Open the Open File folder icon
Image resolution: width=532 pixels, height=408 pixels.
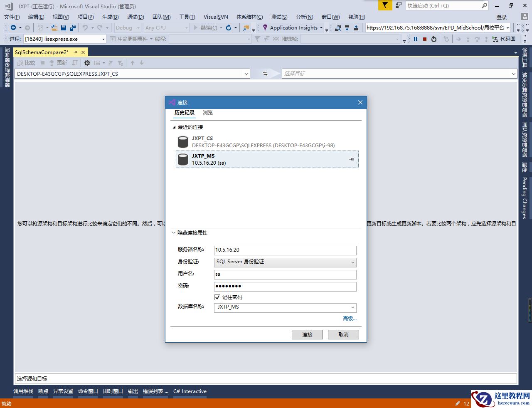click(x=54, y=28)
